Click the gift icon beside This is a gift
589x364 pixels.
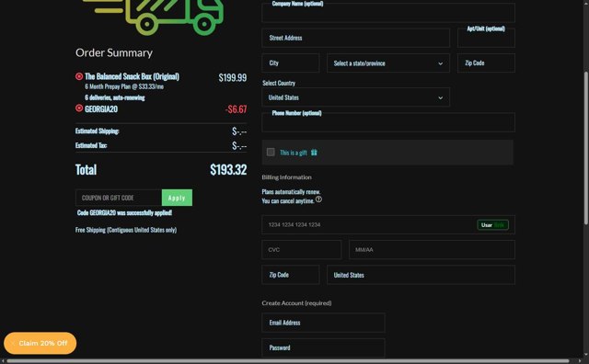(314, 153)
